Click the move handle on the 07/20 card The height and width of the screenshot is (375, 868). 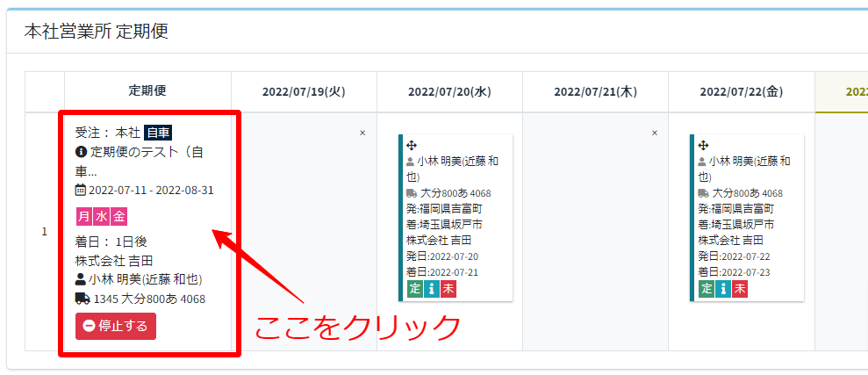[411, 145]
